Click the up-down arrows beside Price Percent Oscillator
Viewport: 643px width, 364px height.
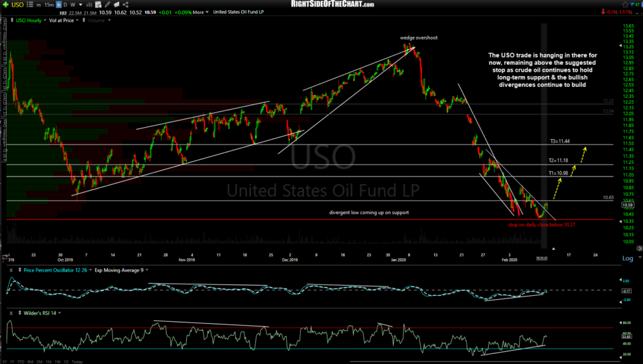19,270
